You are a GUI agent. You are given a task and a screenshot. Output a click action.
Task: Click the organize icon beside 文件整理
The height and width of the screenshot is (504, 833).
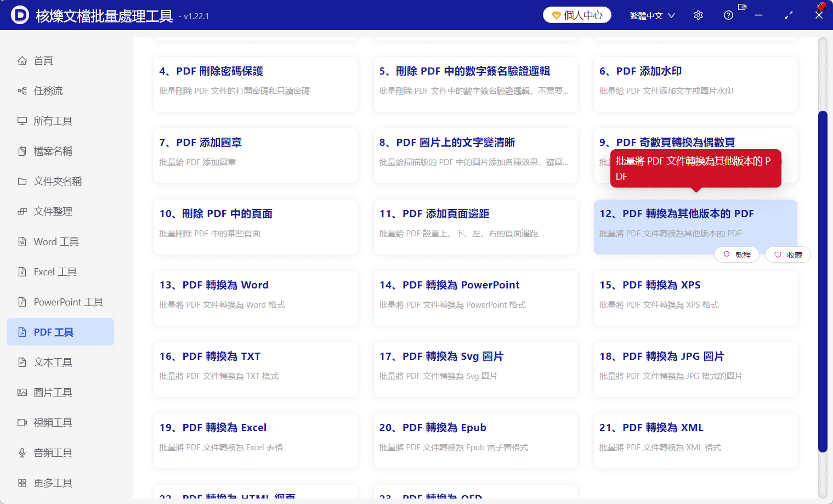click(x=22, y=212)
